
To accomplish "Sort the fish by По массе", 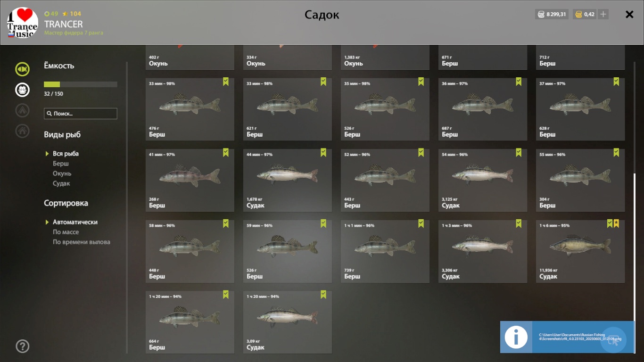I will point(66,232).
